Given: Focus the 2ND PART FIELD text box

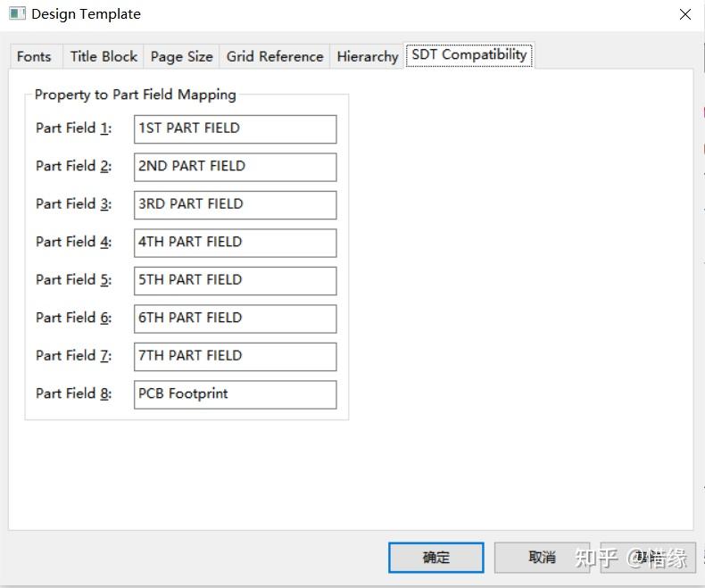Looking at the screenshot, I should [235, 167].
